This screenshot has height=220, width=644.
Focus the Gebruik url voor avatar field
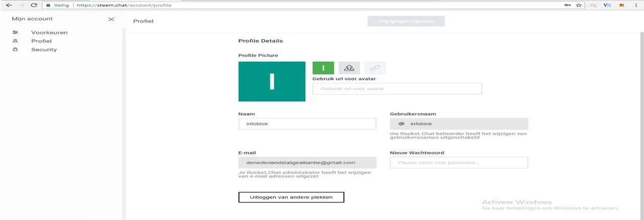click(397, 89)
